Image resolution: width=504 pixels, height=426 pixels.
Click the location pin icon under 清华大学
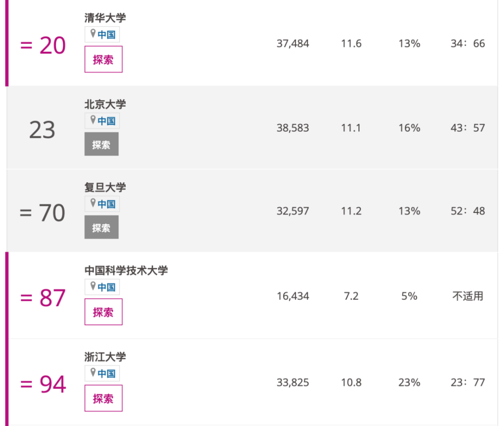93,33
